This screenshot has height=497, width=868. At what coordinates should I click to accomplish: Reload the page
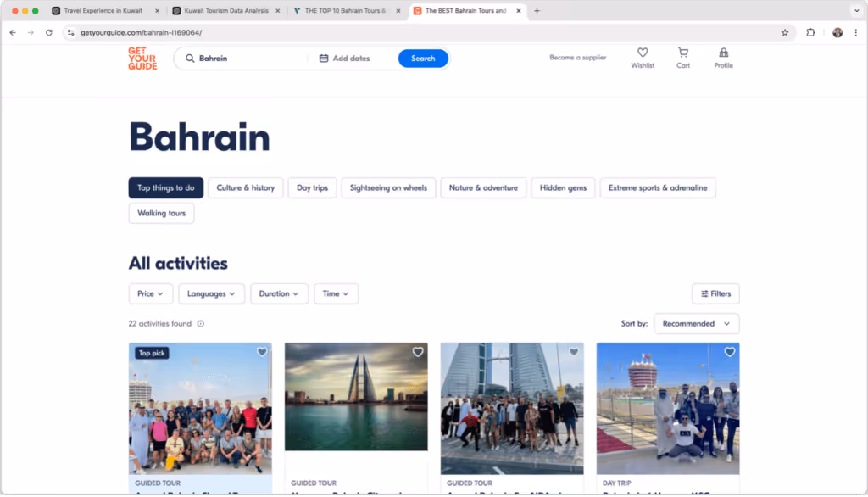tap(48, 33)
